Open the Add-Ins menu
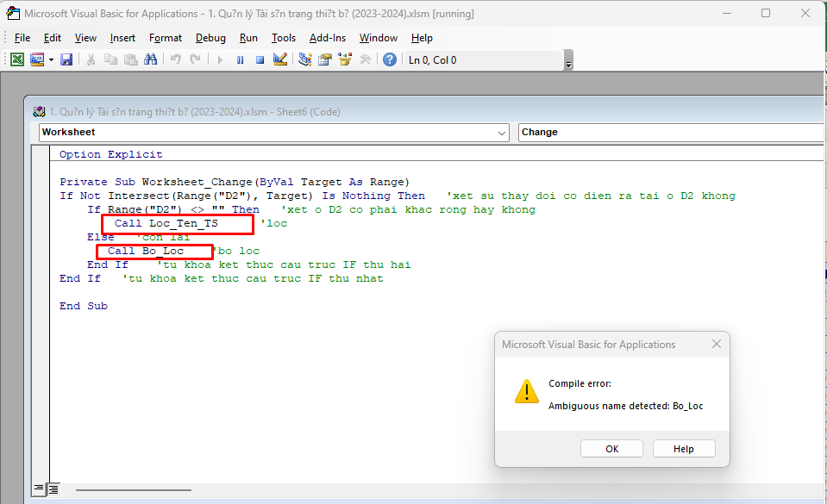This screenshot has height=504, width=827. [x=328, y=38]
